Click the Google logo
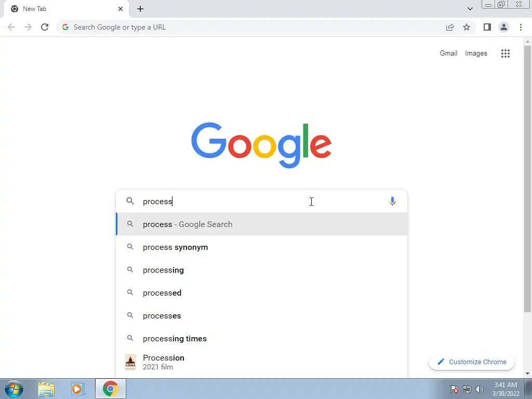 click(x=261, y=145)
